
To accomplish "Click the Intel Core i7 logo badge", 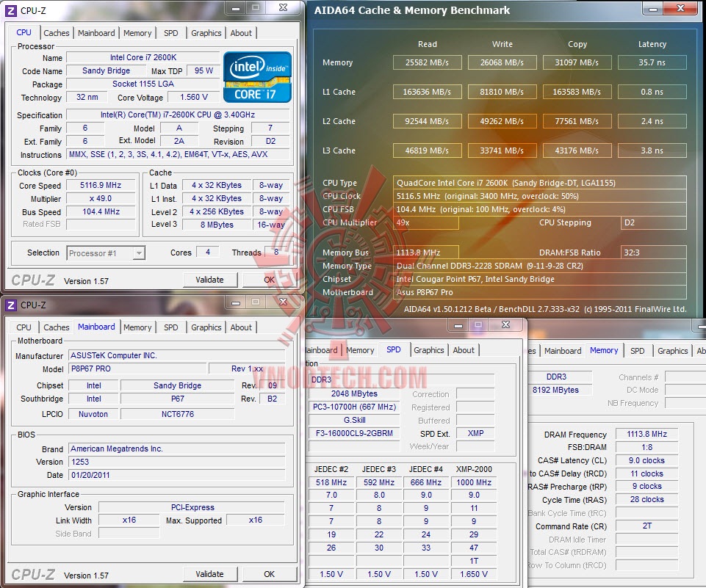I will (x=258, y=77).
